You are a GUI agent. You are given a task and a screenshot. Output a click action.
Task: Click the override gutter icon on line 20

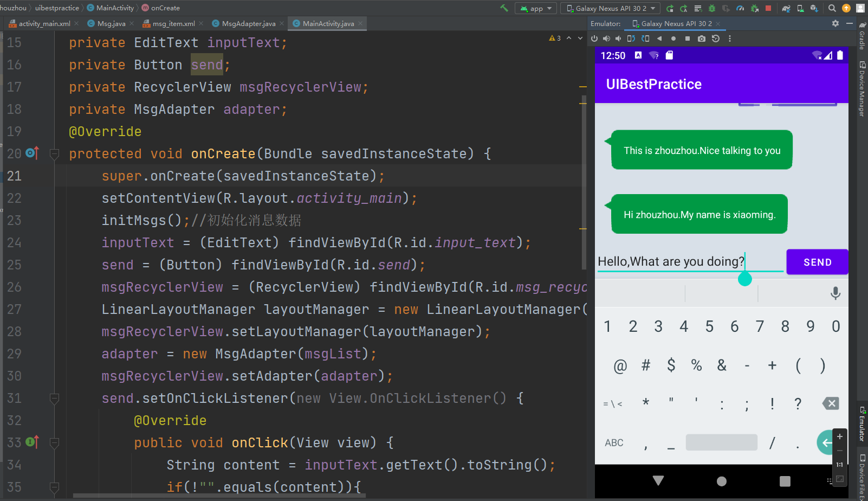click(32, 153)
